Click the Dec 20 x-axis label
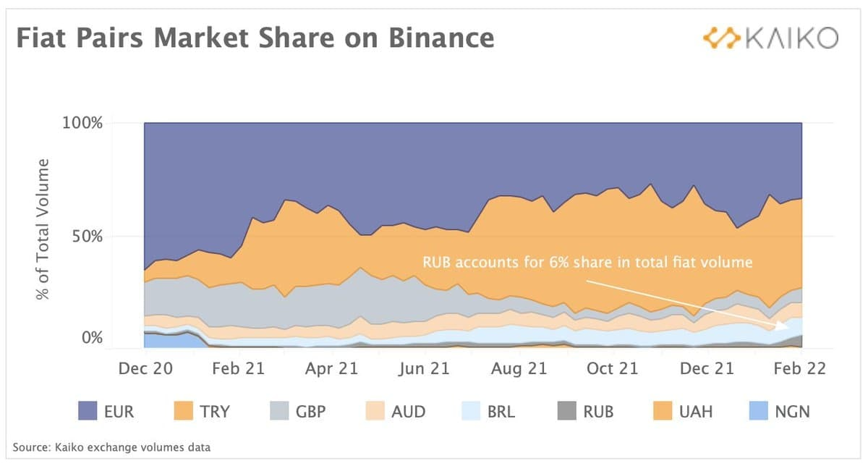Image resolution: width=868 pixels, height=466 pixels. pos(144,368)
